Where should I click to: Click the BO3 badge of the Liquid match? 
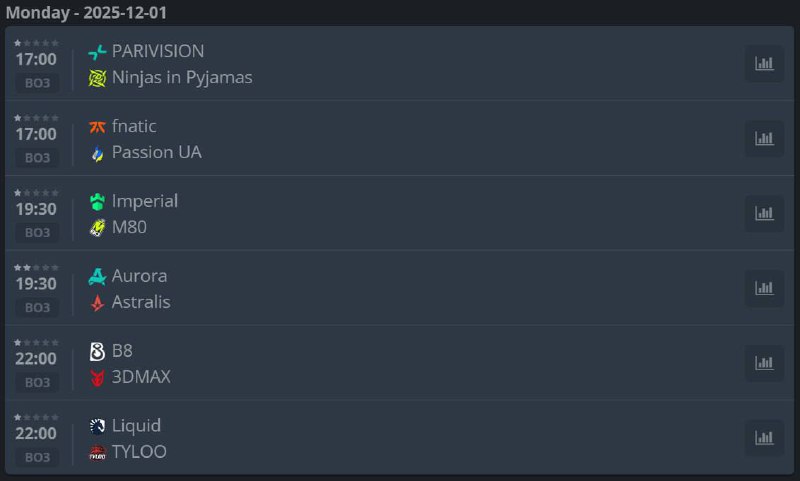click(x=37, y=457)
